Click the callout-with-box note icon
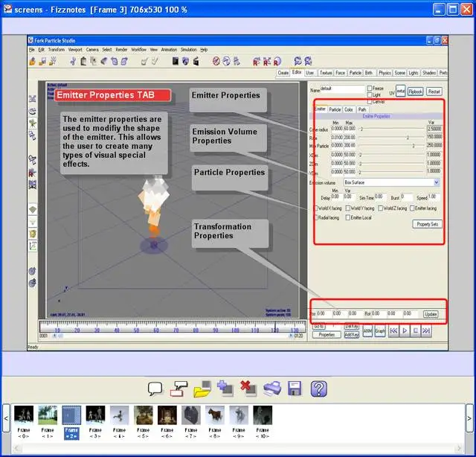The image size is (476, 457). click(x=178, y=389)
